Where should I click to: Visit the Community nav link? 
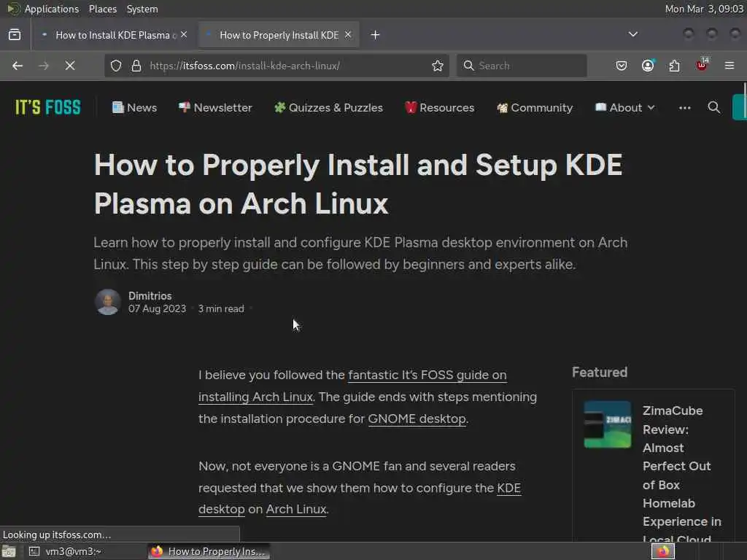535,108
